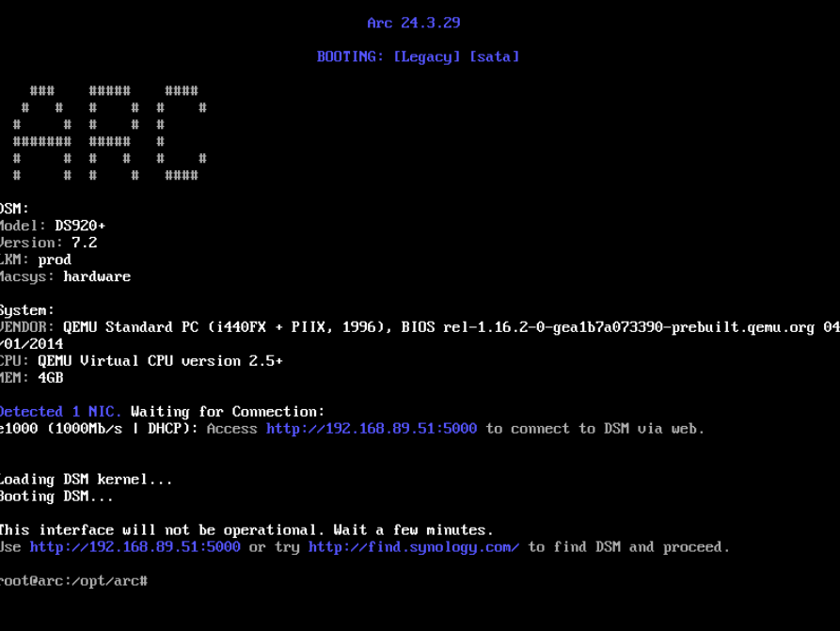
Task: Click the LKM prod value
Action: (55, 260)
